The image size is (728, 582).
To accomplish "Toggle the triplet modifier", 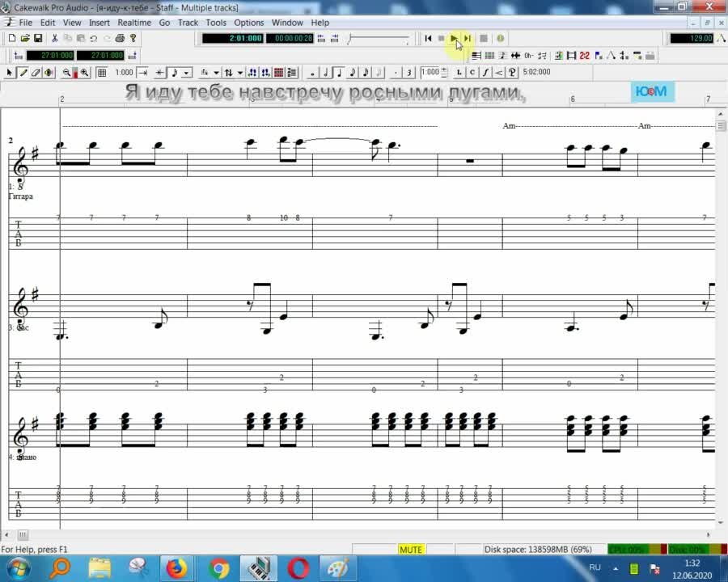I will point(408,73).
